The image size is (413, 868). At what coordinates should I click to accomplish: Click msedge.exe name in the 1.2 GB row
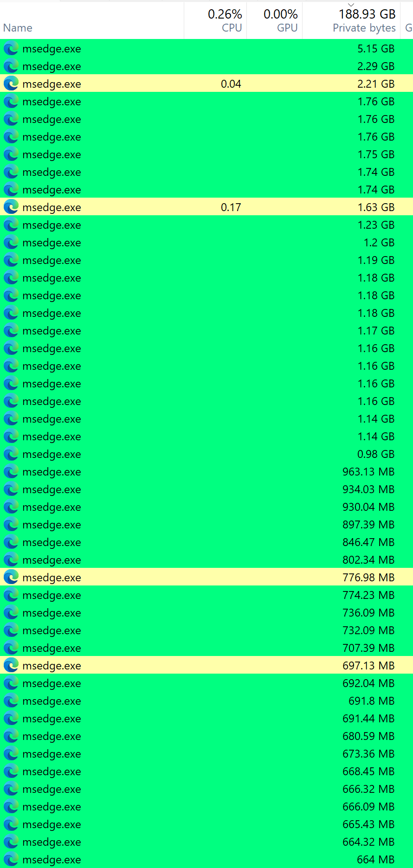click(x=52, y=243)
